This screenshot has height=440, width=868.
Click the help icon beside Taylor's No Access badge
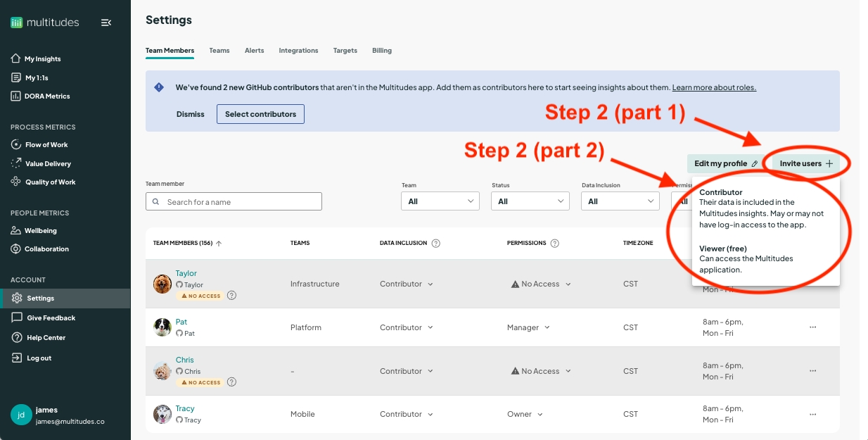coord(232,296)
